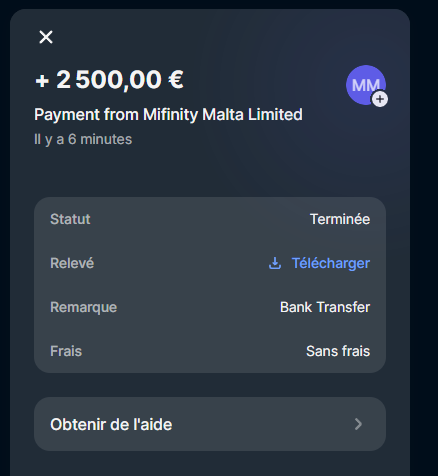
Task: Click the Relevé row label
Action: 72,263
